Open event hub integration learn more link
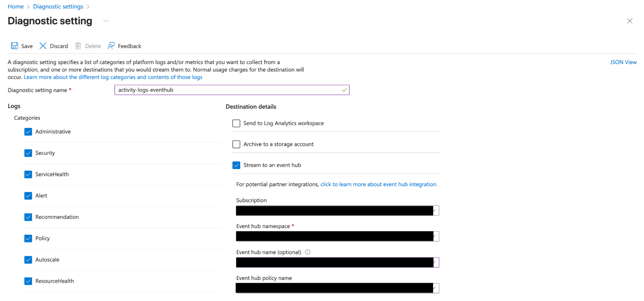 pos(379,184)
